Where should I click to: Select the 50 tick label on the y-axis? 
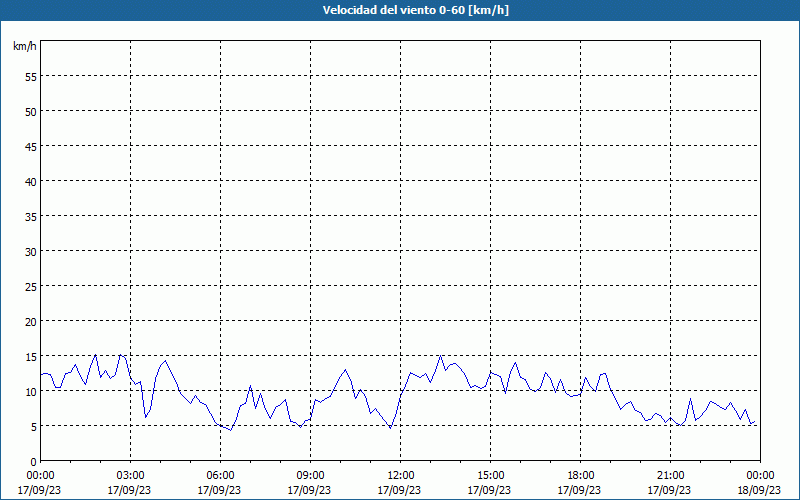pyautogui.click(x=31, y=111)
